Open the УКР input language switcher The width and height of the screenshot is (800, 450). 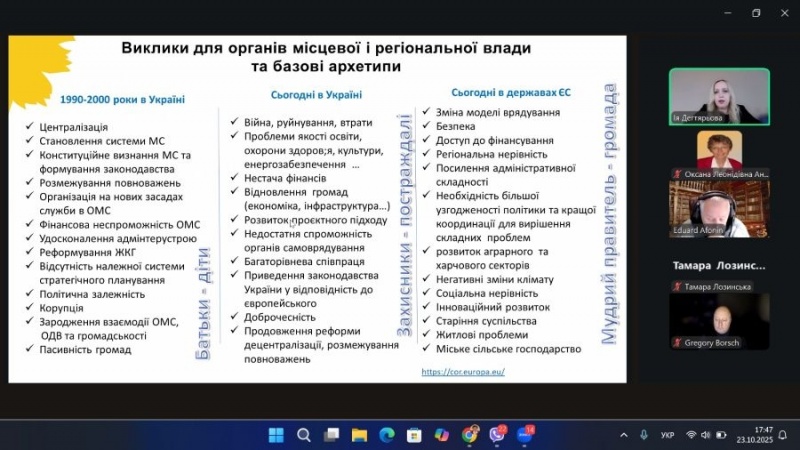[668, 435]
